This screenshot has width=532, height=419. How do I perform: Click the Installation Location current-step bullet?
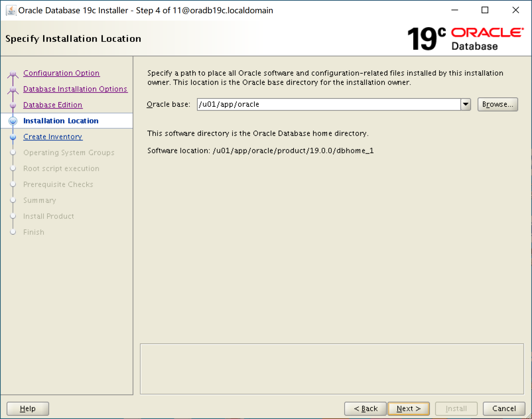13,121
